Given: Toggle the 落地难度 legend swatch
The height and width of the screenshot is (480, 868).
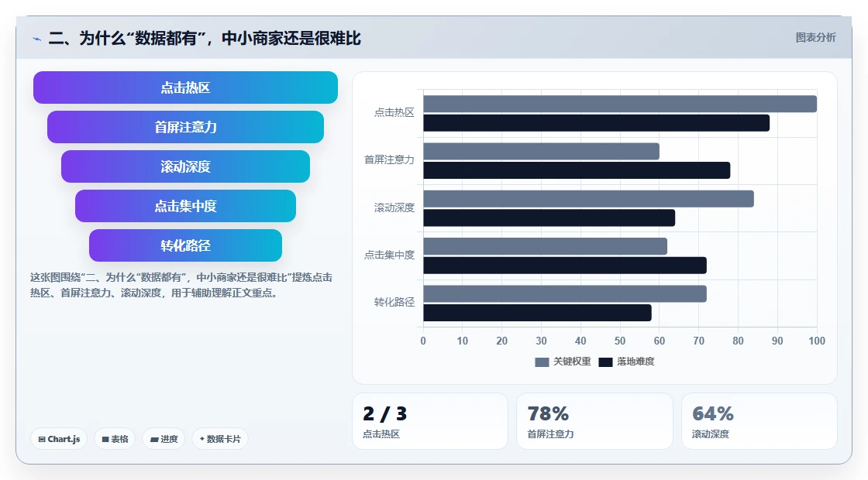Looking at the screenshot, I should [605, 362].
